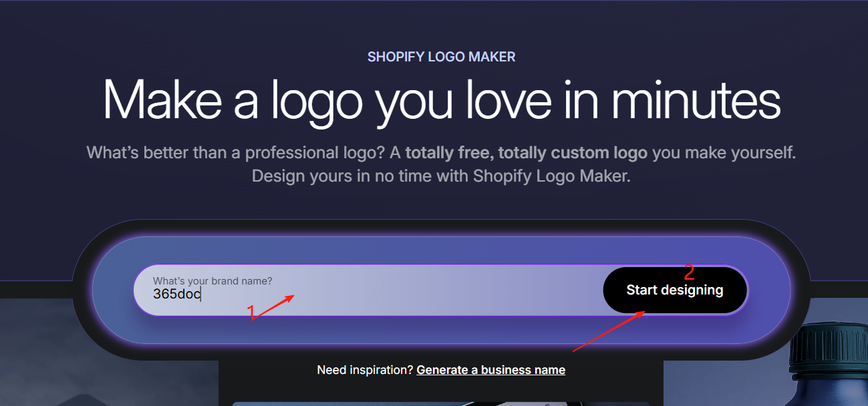Click the 'Need inspiration?' text

click(365, 370)
